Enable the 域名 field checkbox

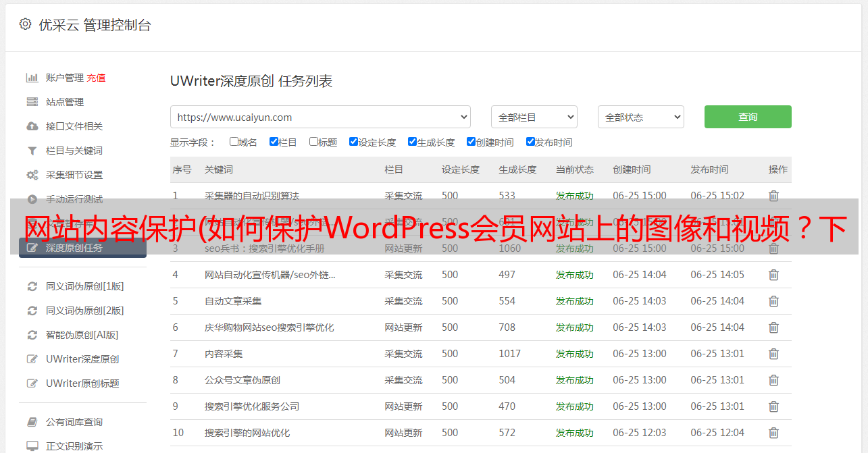coord(234,142)
